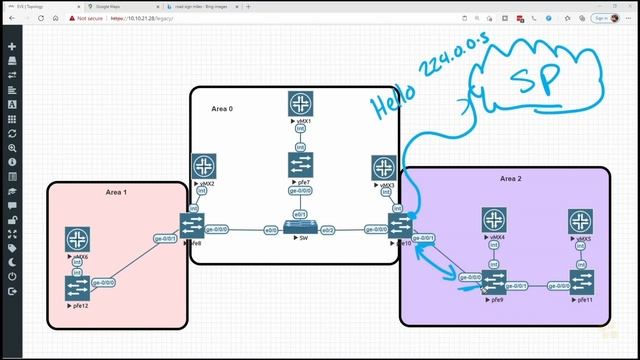The height and width of the screenshot is (360, 640).
Task: Open the Nodes list in the sidebar
Action: pos(12,61)
